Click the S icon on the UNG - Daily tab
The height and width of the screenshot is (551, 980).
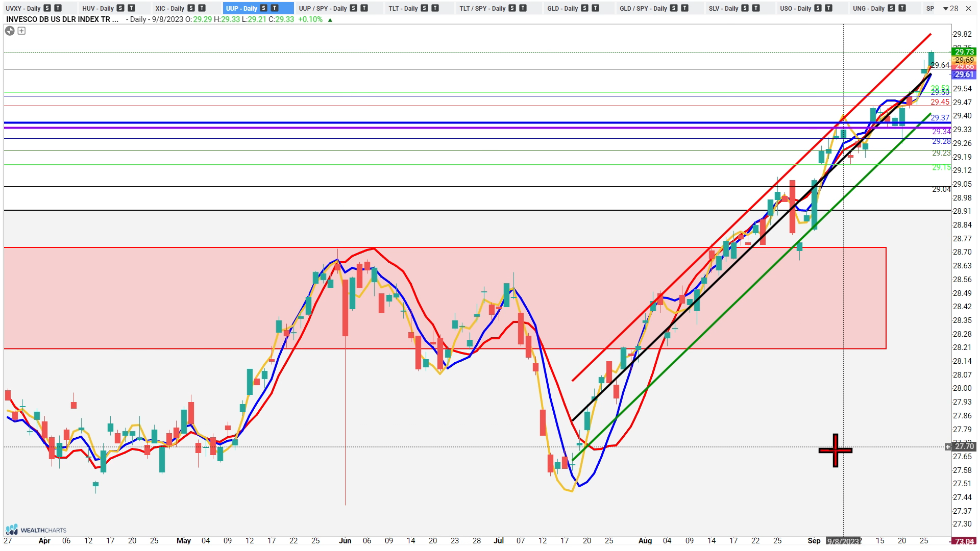click(891, 8)
